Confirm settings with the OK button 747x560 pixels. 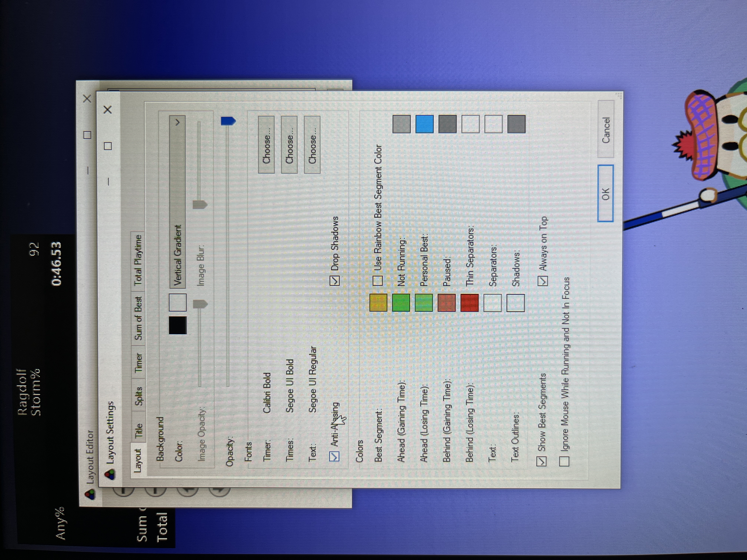(605, 193)
